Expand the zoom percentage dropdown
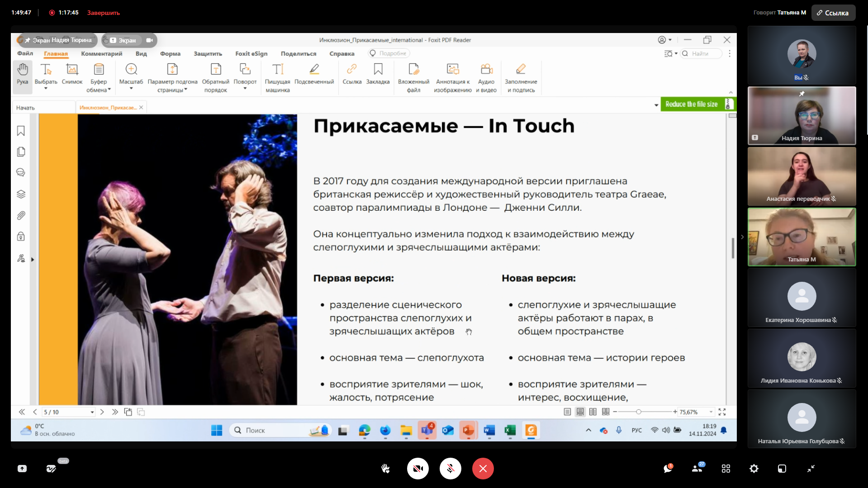Image resolution: width=868 pixels, height=488 pixels. [711, 412]
